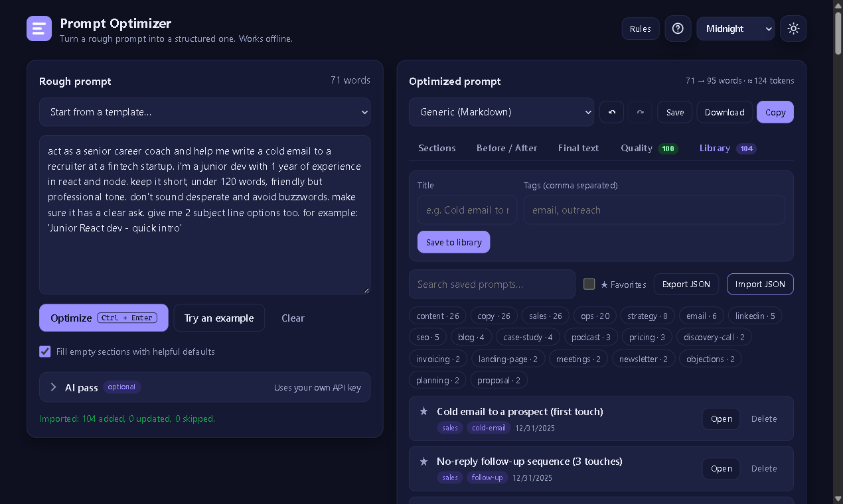Filter by copy tag chip
Screen dimensions: 843x504
click(x=494, y=316)
